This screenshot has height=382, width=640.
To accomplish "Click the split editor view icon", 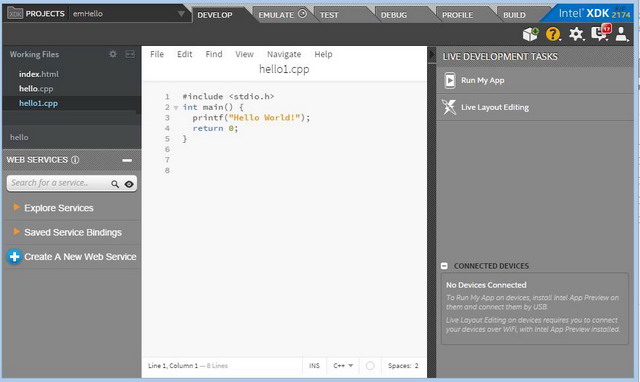I will pos(130,54).
